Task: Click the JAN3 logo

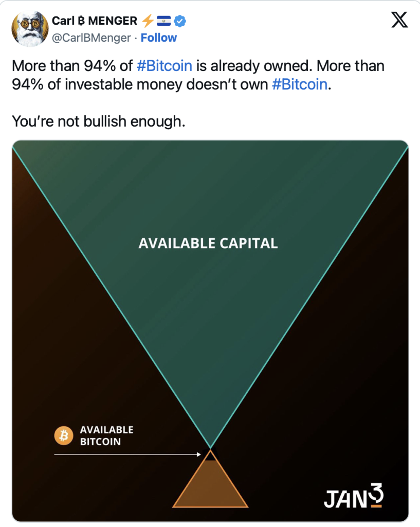Action: (x=354, y=496)
